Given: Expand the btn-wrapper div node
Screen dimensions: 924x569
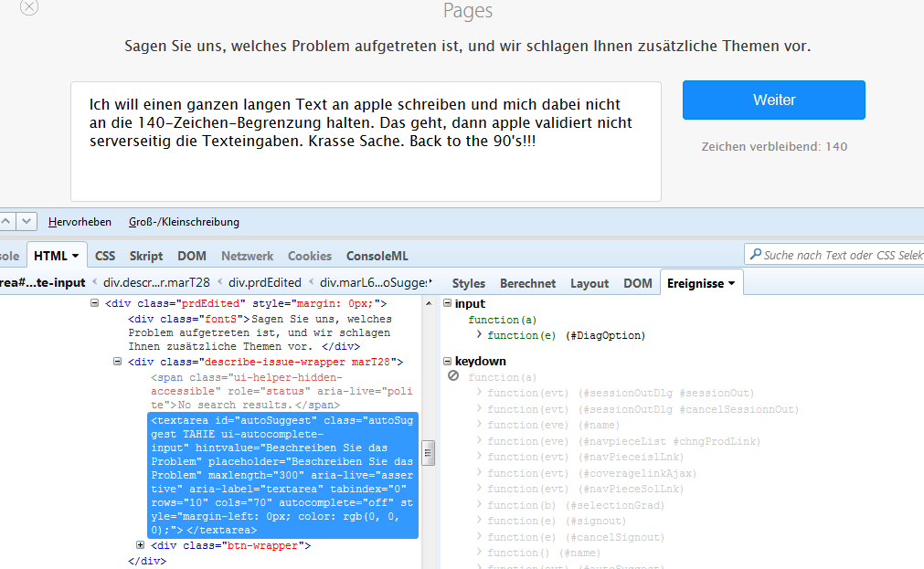Looking at the screenshot, I should (x=141, y=545).
